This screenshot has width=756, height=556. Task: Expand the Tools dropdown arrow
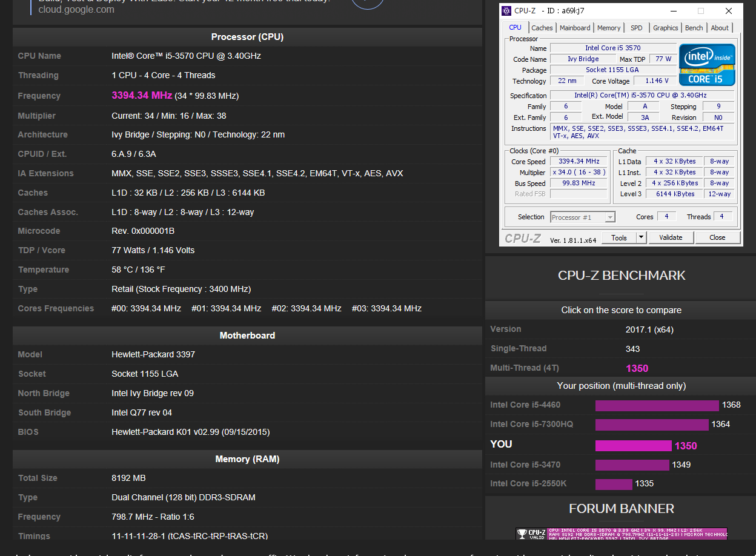click(642, 237)
